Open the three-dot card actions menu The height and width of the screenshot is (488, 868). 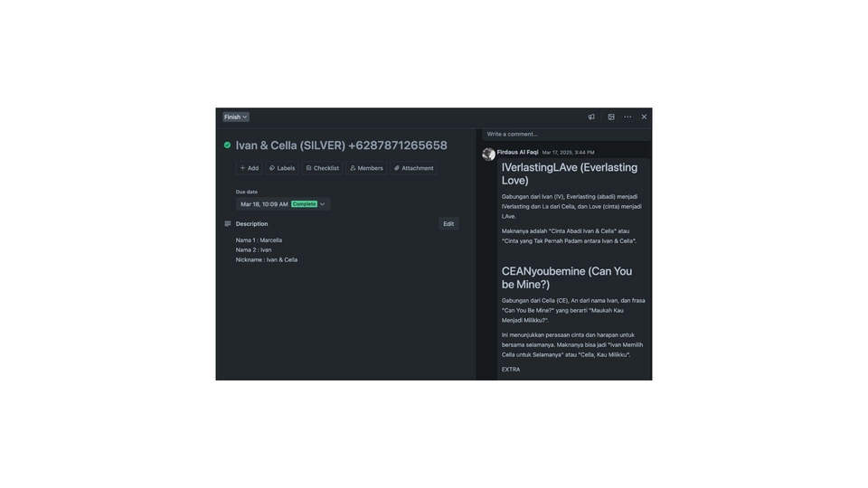point(627,117)
